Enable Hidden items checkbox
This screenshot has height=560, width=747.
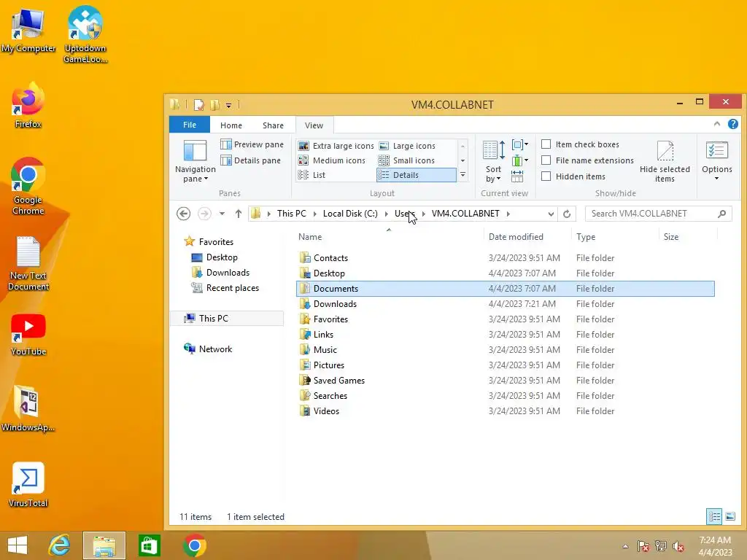(x=546, y=176)
